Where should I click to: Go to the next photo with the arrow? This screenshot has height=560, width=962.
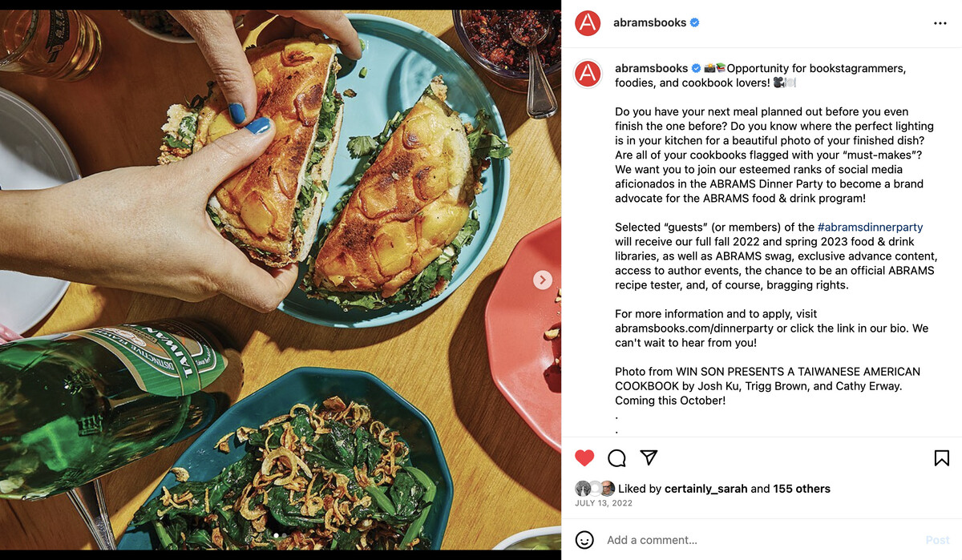[x=543, y=280]
